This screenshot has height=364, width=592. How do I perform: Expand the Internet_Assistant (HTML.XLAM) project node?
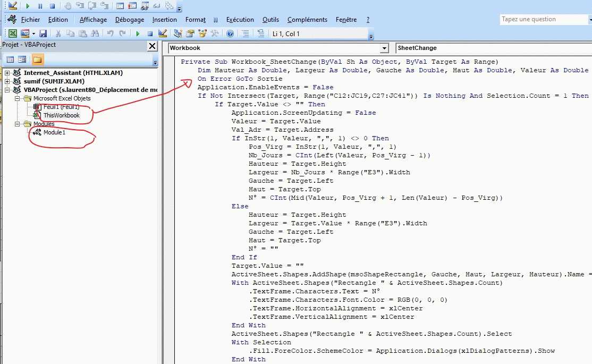7,73
